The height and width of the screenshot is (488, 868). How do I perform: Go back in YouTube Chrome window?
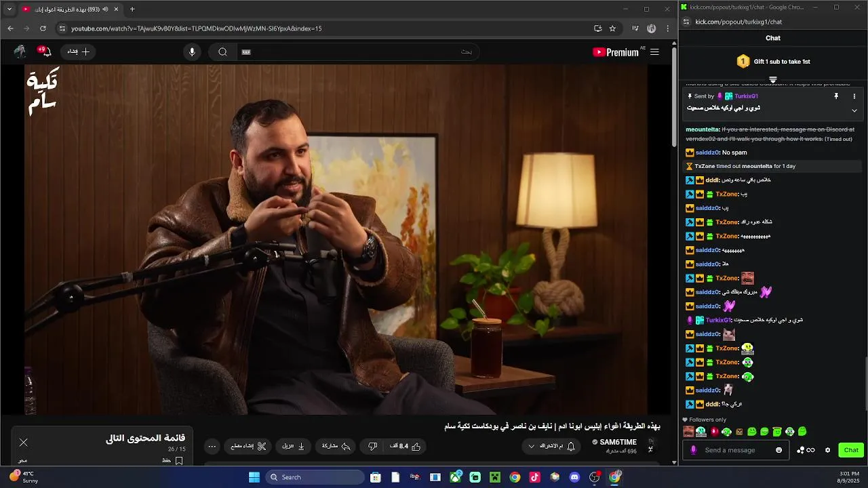10,28
